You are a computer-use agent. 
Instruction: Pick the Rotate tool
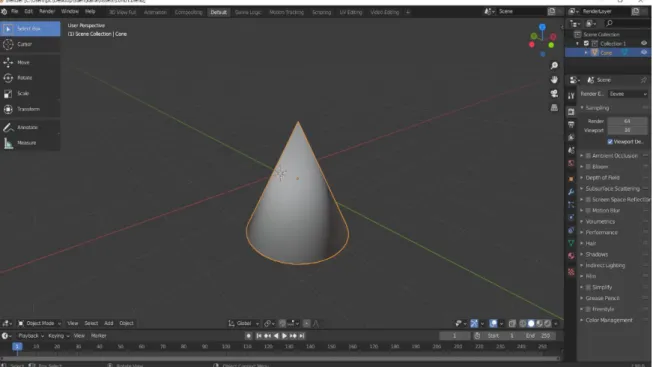pos(30,78)
